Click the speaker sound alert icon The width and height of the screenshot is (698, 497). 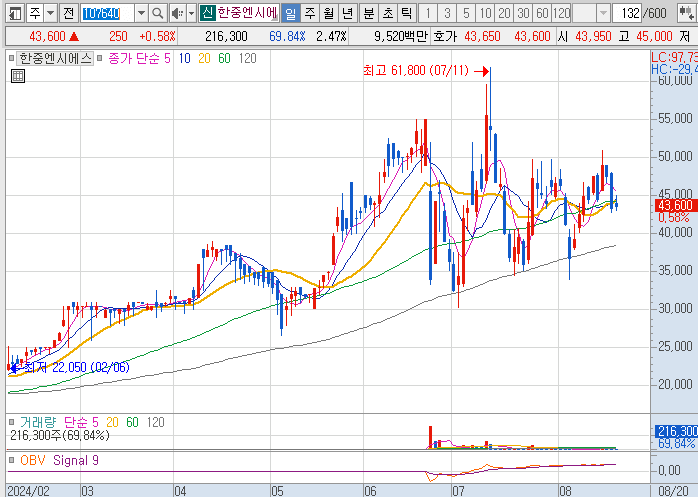coord(178,13)
